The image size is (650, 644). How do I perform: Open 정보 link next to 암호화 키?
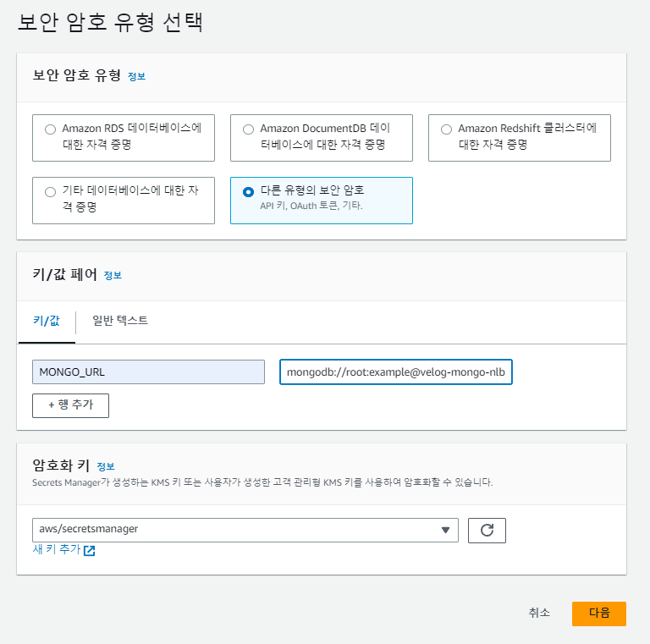point(106,466)
